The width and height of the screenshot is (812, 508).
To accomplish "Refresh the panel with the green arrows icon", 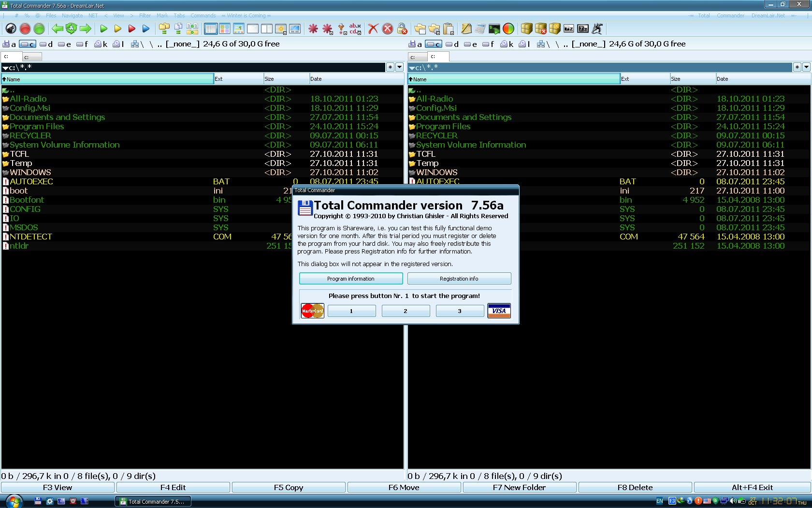I will click(x=71, y=29).
